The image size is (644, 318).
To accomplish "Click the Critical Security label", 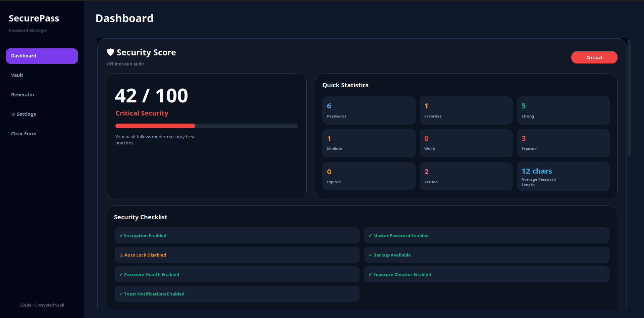I will click(x=142, y=113).
